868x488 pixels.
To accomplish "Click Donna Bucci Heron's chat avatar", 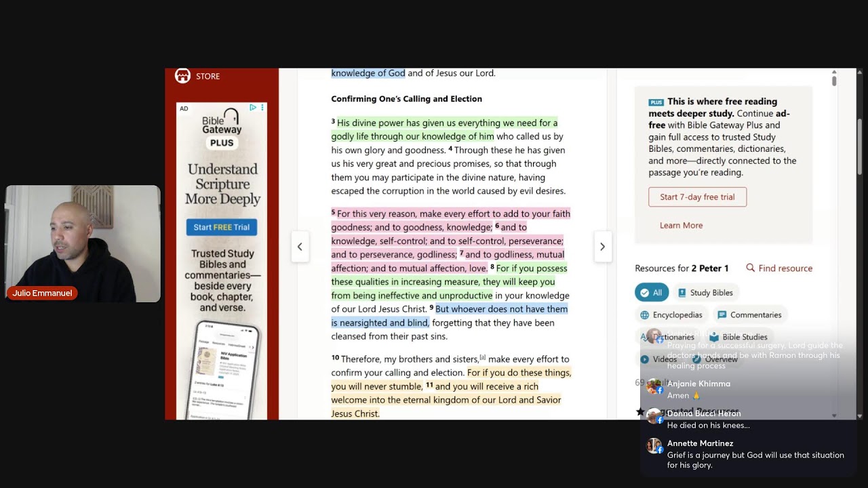I will 654,416.
